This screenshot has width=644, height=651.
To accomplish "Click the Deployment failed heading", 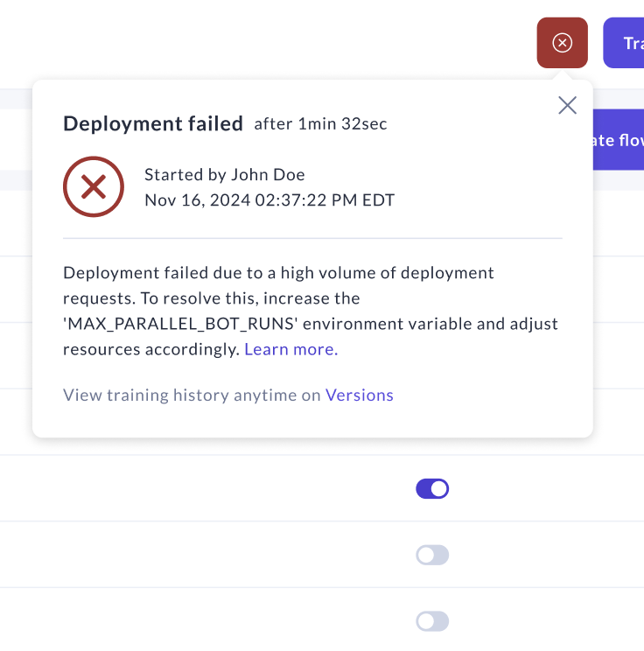I will coord(153,123).
